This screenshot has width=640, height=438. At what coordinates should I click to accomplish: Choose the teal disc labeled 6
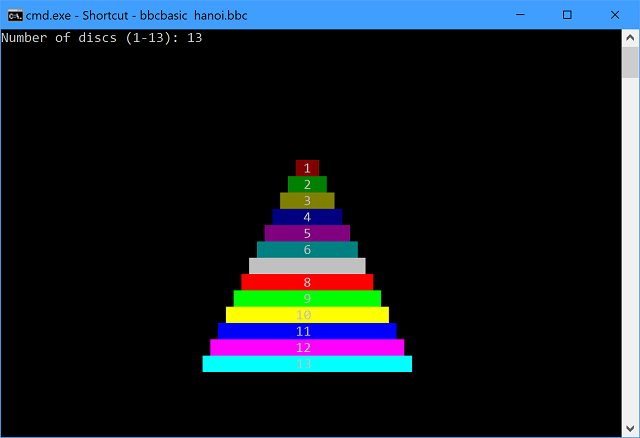pos(307,249)
